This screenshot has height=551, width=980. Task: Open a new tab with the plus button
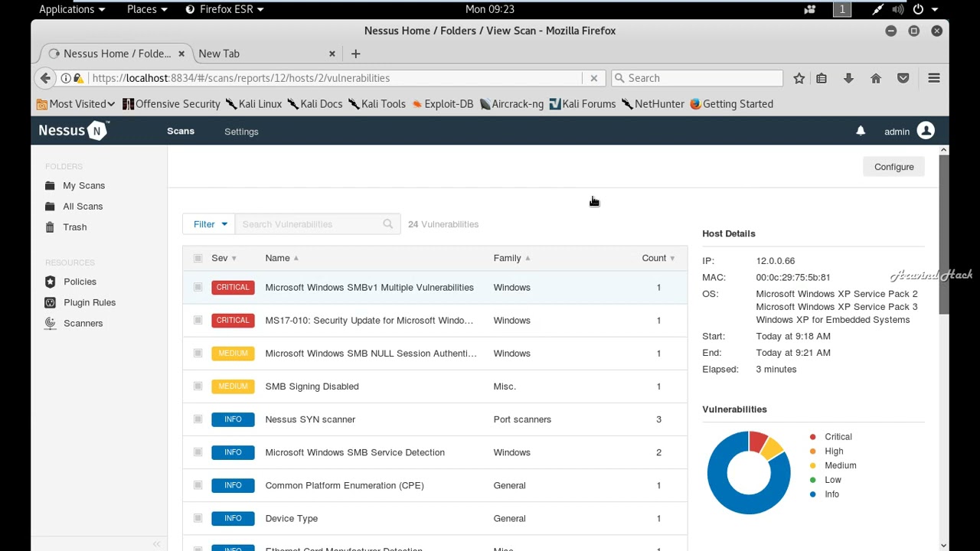[x=355, y=54]
